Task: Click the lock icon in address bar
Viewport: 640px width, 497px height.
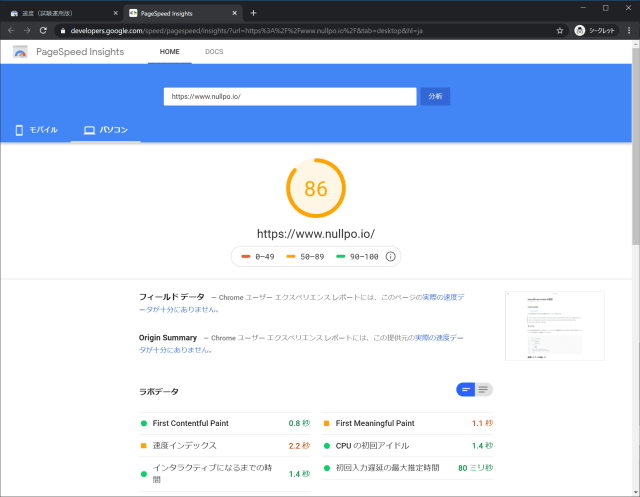Action: pyautogui.click(x=63, y=31)
